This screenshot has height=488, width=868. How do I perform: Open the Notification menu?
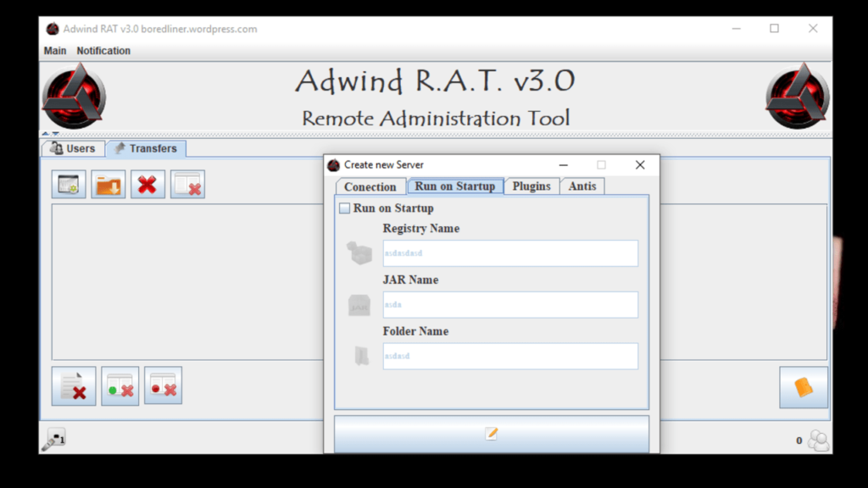pos(103,50)
